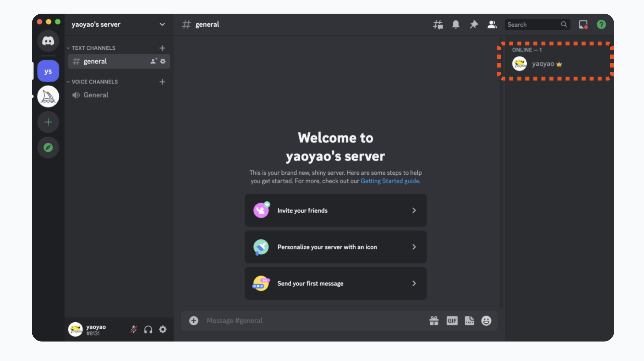This screenshot has height=361, width=644.
Task: Create a new text channel
Action: click(x=162, y=48)
